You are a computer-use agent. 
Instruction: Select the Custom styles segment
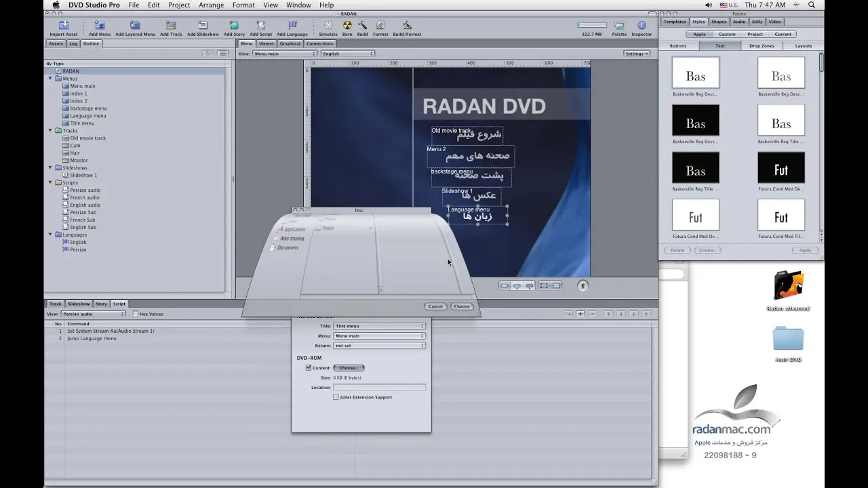coord(727,34)
